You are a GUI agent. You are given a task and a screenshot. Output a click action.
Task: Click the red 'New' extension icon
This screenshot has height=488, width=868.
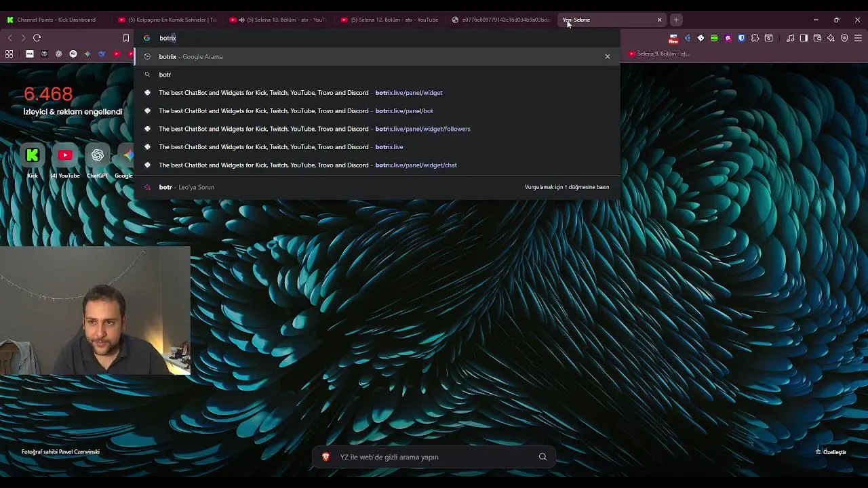click(x=673, y=38)
